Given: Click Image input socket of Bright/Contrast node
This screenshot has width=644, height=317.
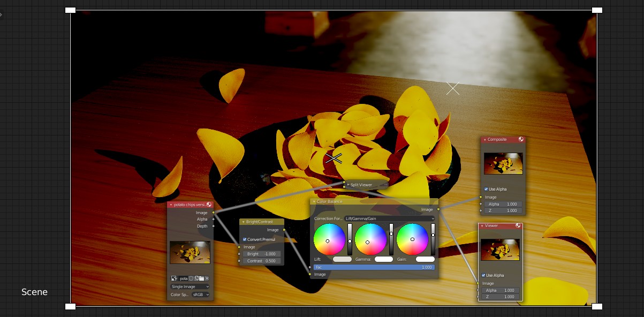Looking at the screenshot, I should click(239, 247).
